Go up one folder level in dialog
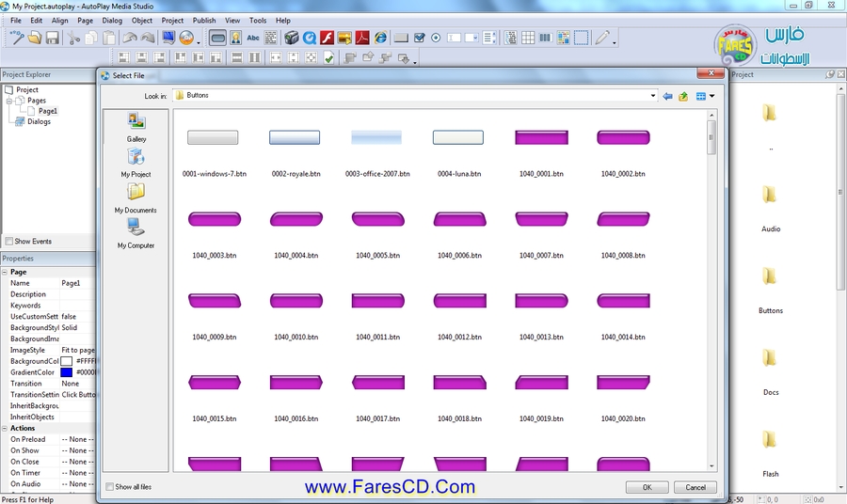Screen dimensions: 847x504 click(x=683, y=96)
